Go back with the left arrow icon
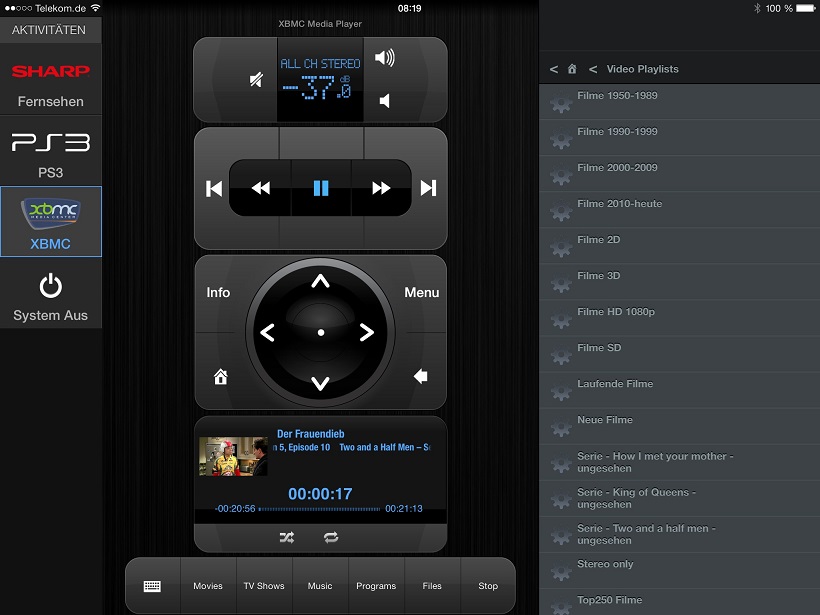 point(420,376)
